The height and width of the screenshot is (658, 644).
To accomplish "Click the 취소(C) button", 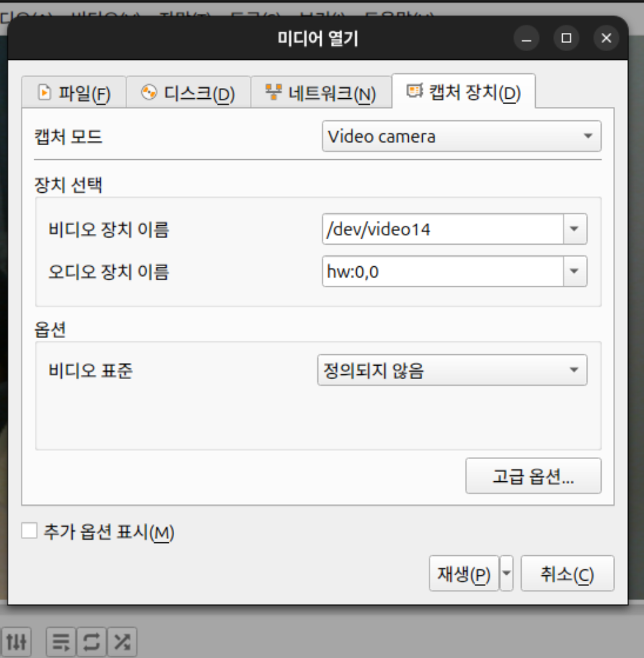I will coord(567,573).
